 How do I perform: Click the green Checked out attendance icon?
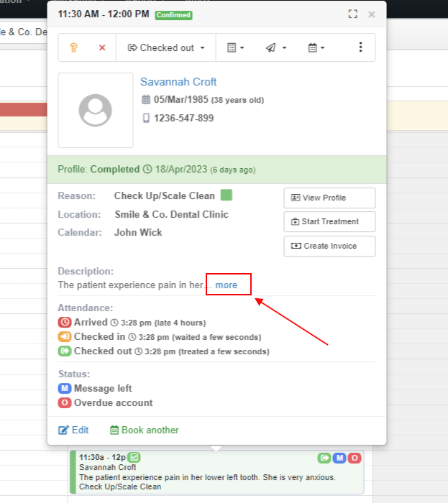coord(65,351)
